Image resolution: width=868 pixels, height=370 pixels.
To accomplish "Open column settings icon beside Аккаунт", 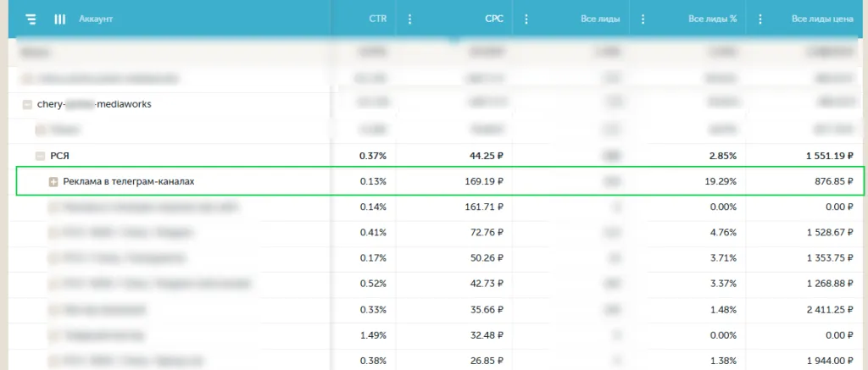I will (59, 19).
